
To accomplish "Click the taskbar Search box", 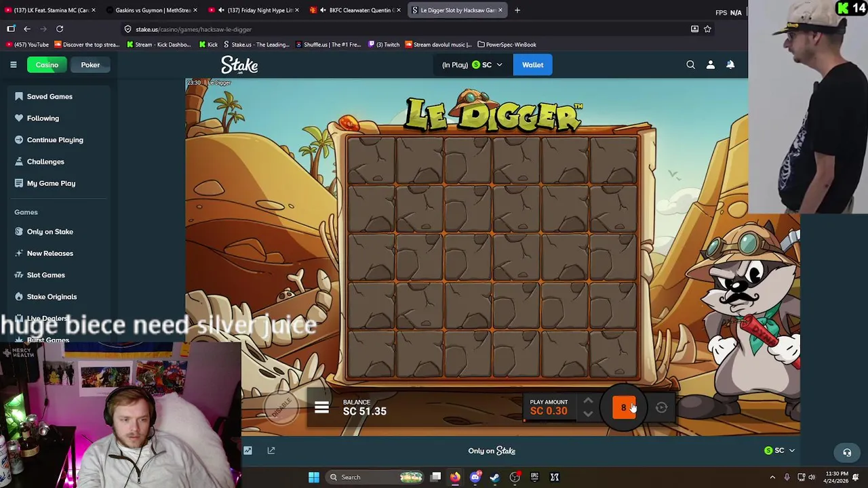I will (376, 477).
